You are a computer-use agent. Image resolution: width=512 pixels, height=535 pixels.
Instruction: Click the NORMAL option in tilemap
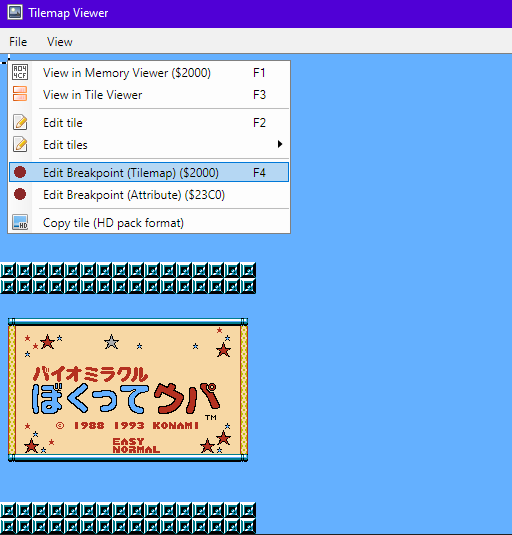[136, 450]
